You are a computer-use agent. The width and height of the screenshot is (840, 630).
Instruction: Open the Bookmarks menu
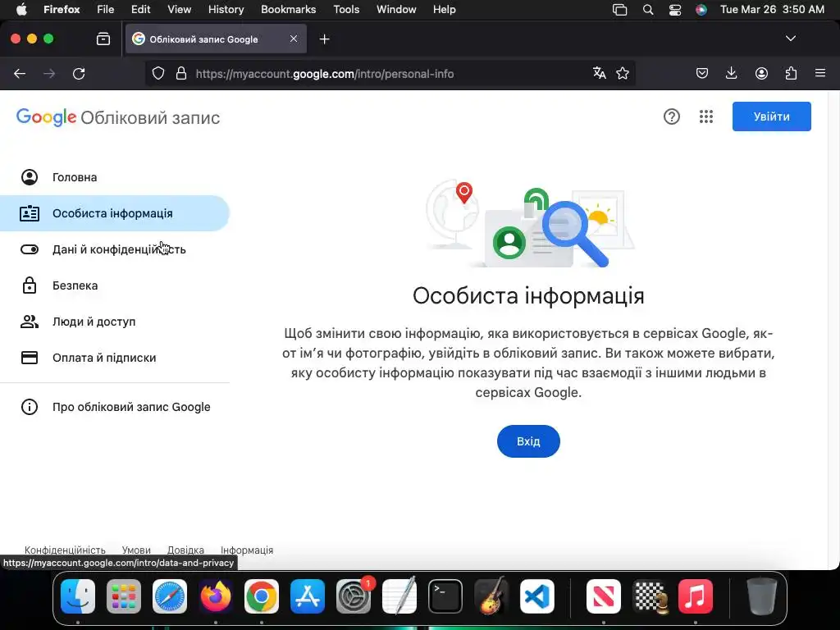coord(288,9)
